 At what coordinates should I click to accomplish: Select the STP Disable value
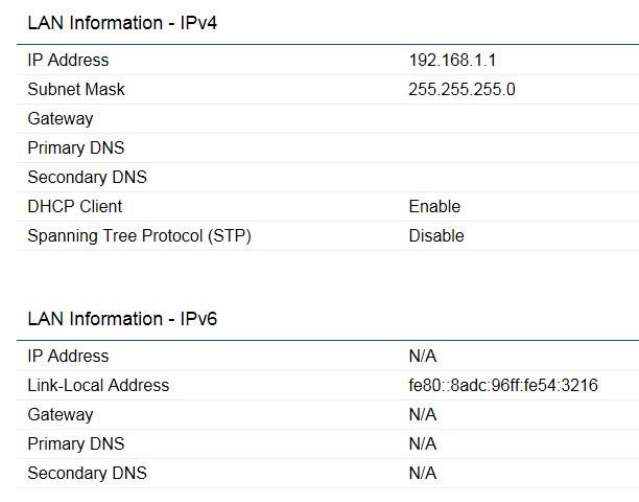(436, 236)
